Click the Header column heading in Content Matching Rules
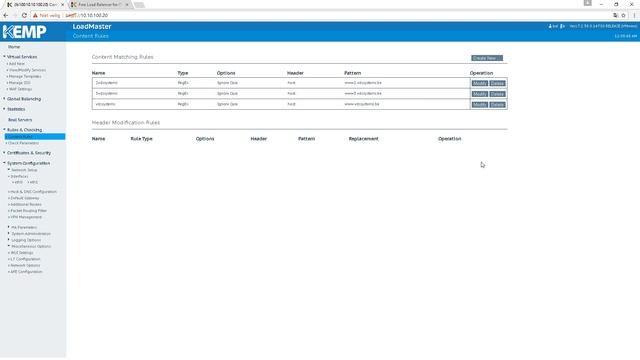 [x=295, y=73]
